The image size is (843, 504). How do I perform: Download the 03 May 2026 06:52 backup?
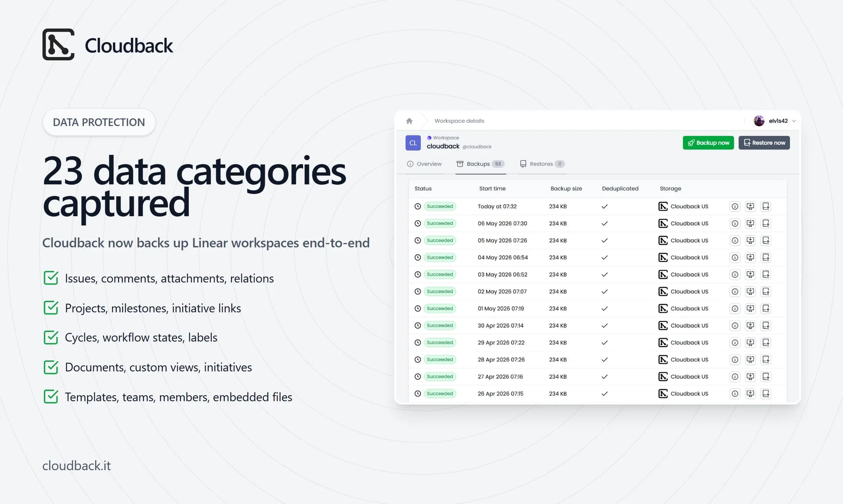(750, 275)
